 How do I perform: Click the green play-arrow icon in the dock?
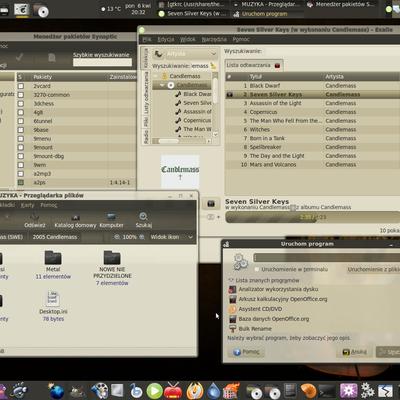click(155, 391)
